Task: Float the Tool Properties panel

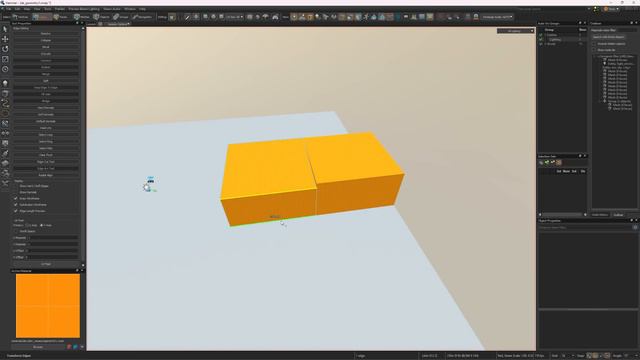Action: [x=77, y=23]
